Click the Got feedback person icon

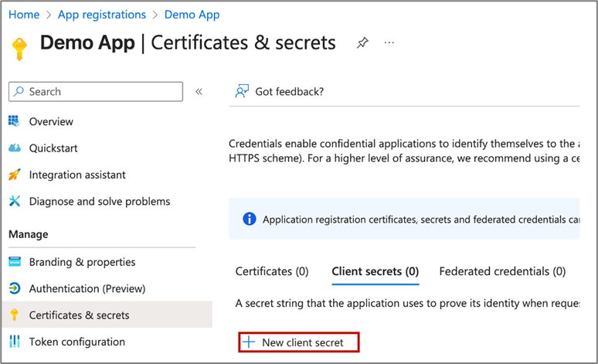tap(242, 91)
